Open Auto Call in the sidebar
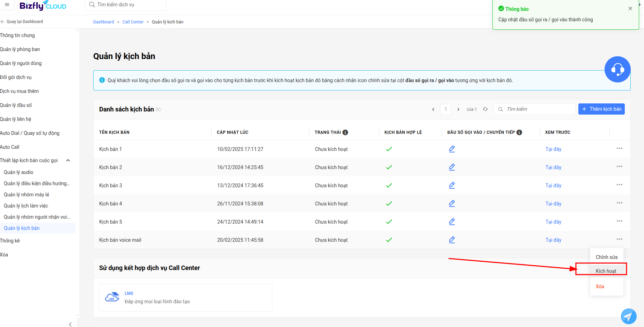The width and height of the screenshot is (644, 327). point(10,147)
